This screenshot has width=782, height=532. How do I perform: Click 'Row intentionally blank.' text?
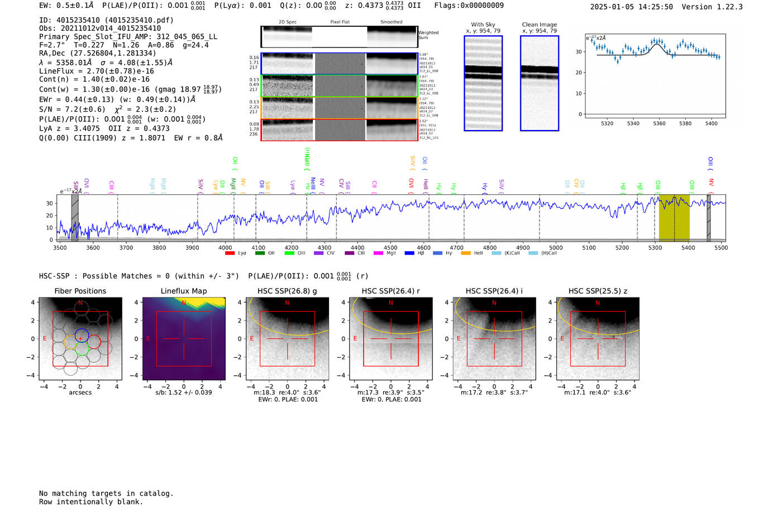click(91, 502)
